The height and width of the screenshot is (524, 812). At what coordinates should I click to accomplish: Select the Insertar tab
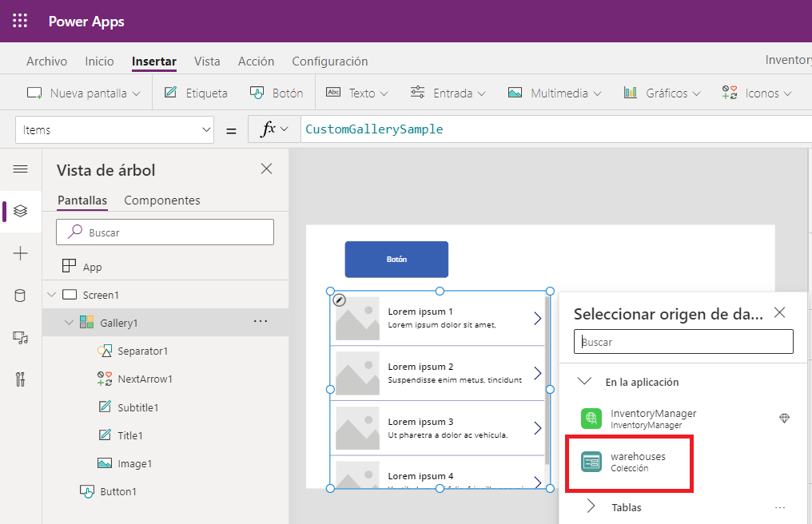[153, 61]
